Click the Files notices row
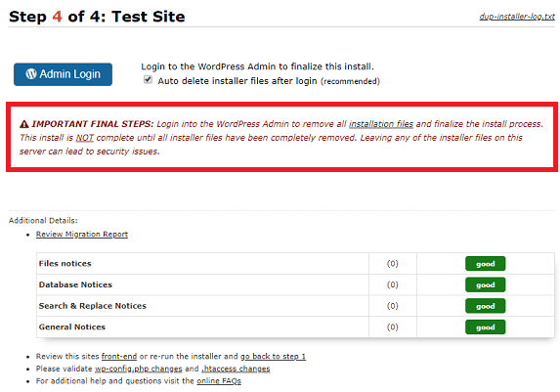The width and height of the screenshot is (560, 392). pyautogui.click(x=295, y=264)
